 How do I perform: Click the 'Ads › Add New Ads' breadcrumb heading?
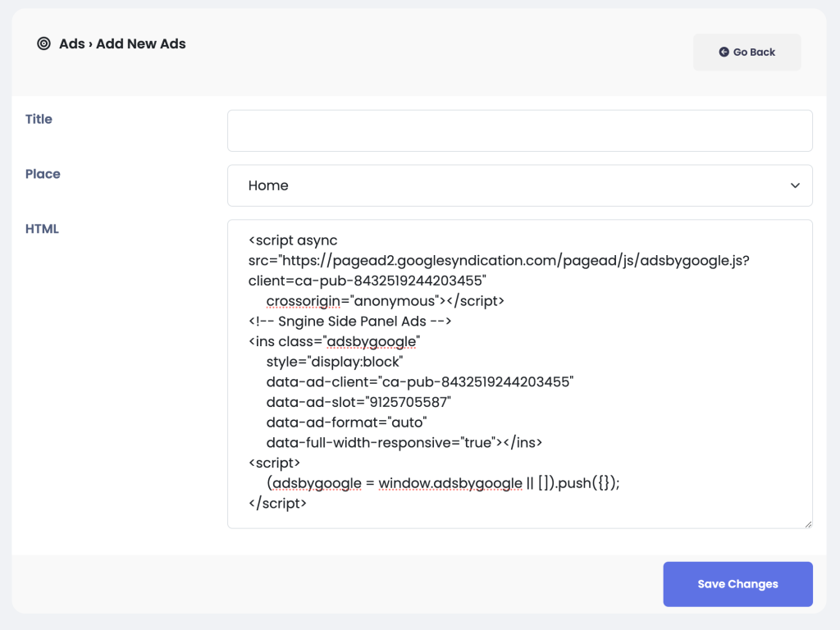pyautogui.click(x=122, y=44)
